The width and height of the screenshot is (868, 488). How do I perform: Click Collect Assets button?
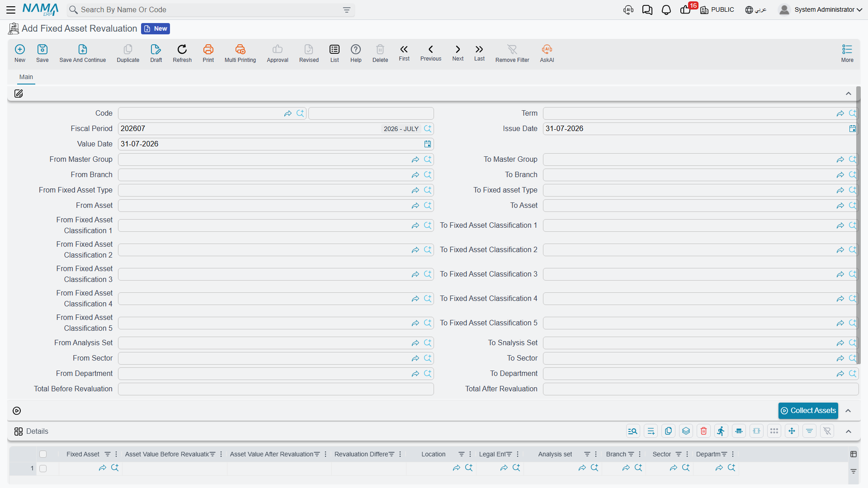[x=808, y=411]
